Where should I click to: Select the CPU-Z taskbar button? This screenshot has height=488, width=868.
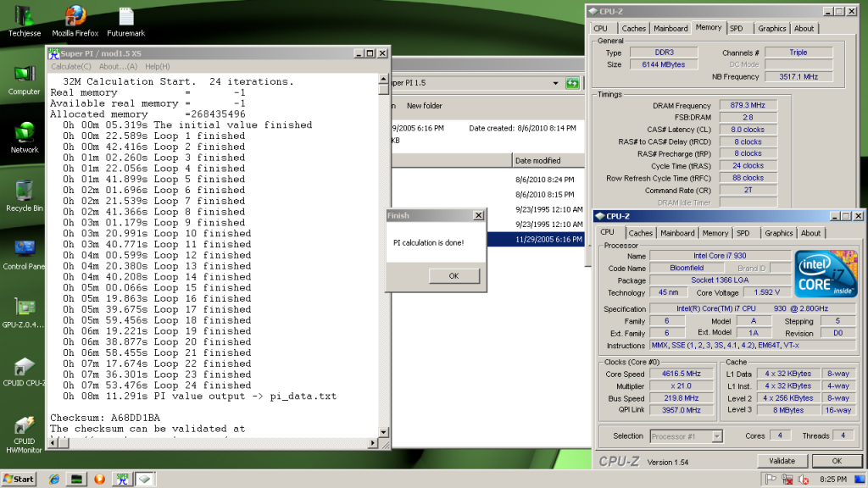coord(144,480)
